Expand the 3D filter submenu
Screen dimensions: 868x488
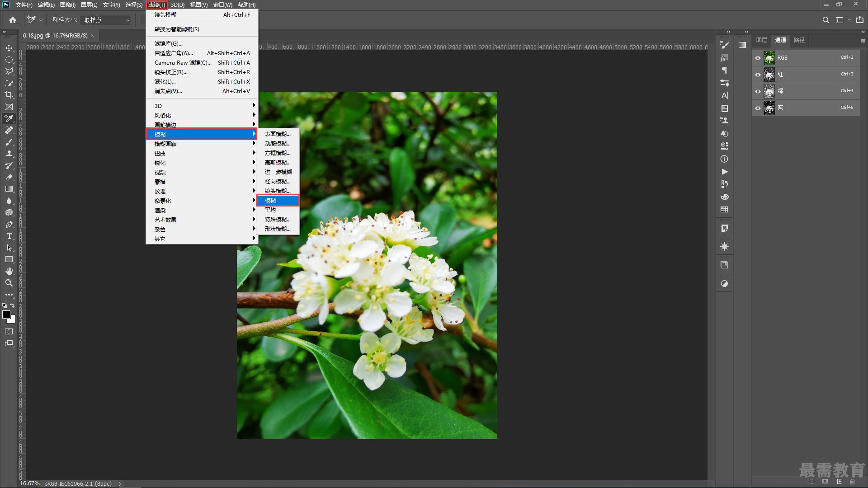coord(202,106)
